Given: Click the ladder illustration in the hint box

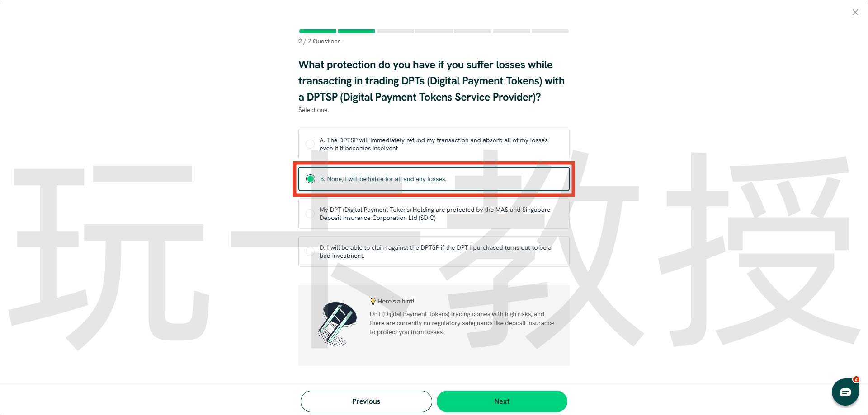Looking at the screenshot, I should [337, 324].
